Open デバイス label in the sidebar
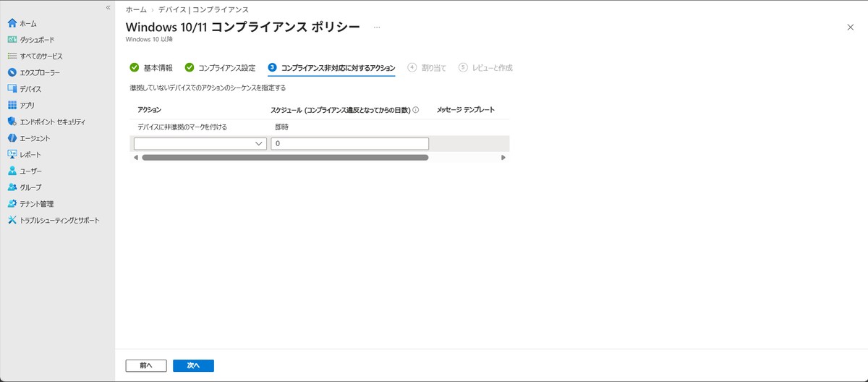This screenshot has width=868, height=382. point(30,89)
